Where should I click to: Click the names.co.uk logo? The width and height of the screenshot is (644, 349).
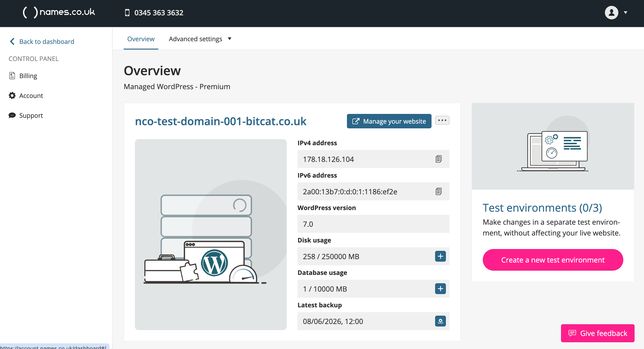click(59, 12)
